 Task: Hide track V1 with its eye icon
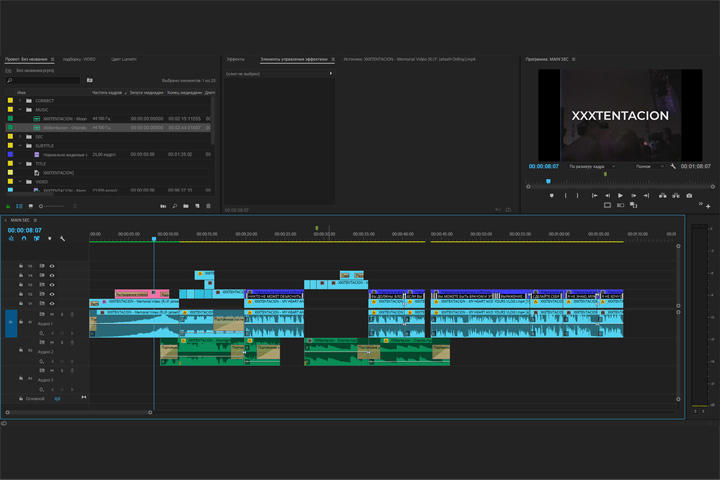tap(52, 304)
